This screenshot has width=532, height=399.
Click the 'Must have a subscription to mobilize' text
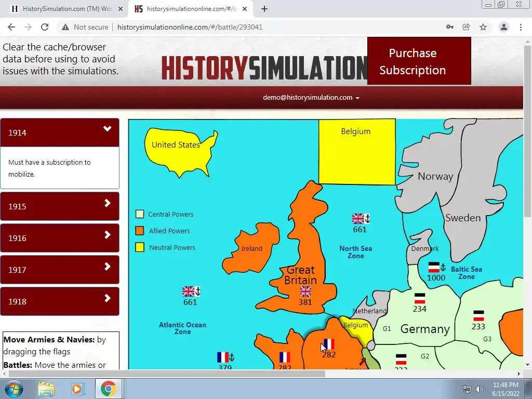(x=49, y=168)
